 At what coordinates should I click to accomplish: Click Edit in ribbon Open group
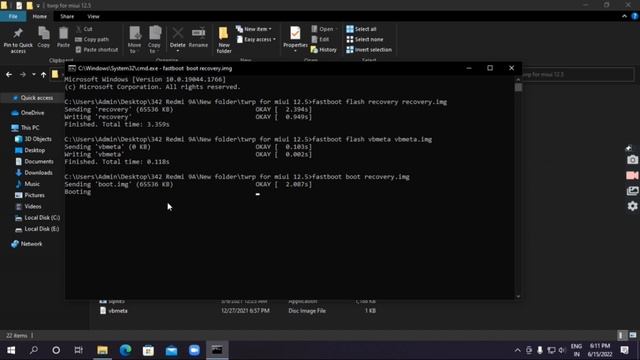tap(320, 39)
